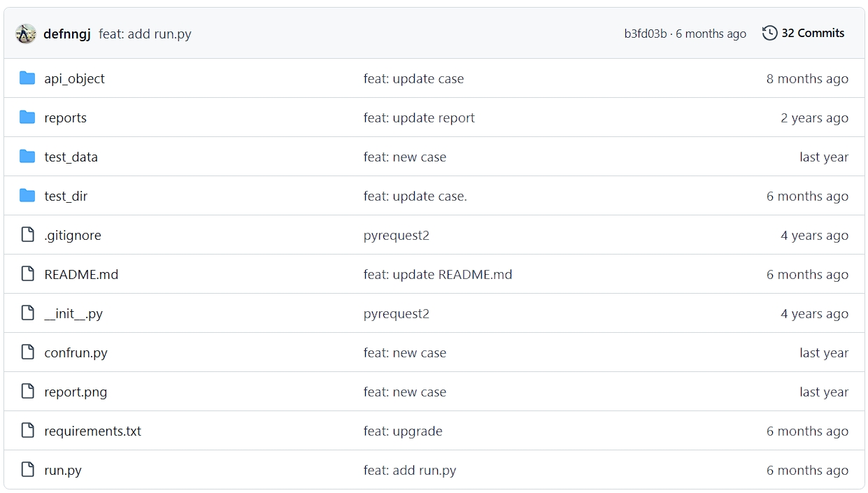Click the .gitignore file icon

coord(27,235)
